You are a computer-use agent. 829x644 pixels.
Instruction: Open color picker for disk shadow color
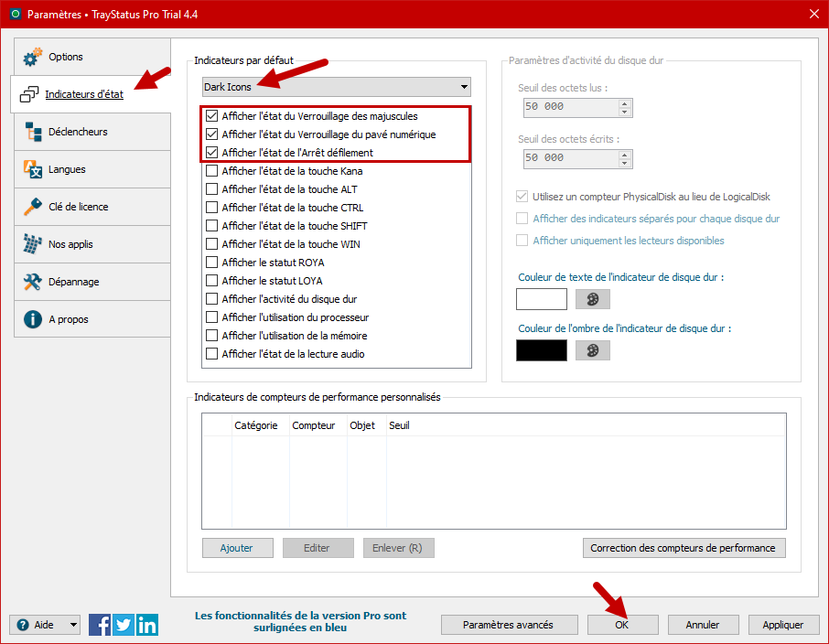593,350
